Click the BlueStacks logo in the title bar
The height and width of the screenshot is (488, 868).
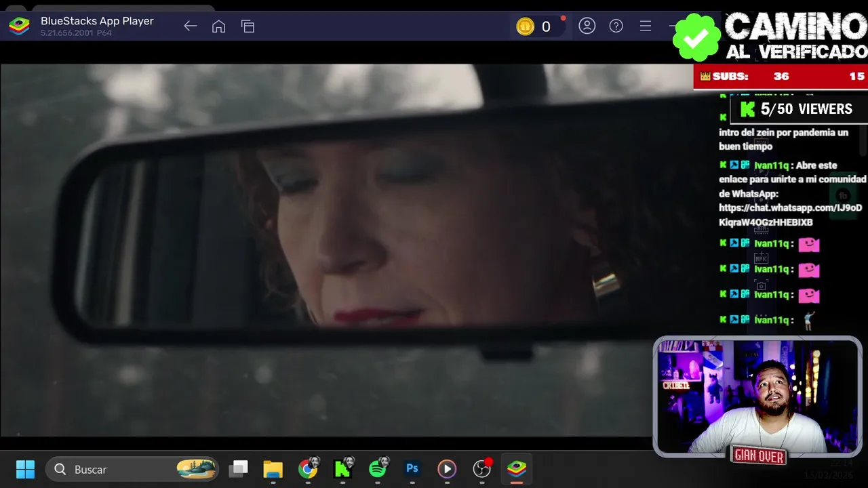[x=19, y=26]
